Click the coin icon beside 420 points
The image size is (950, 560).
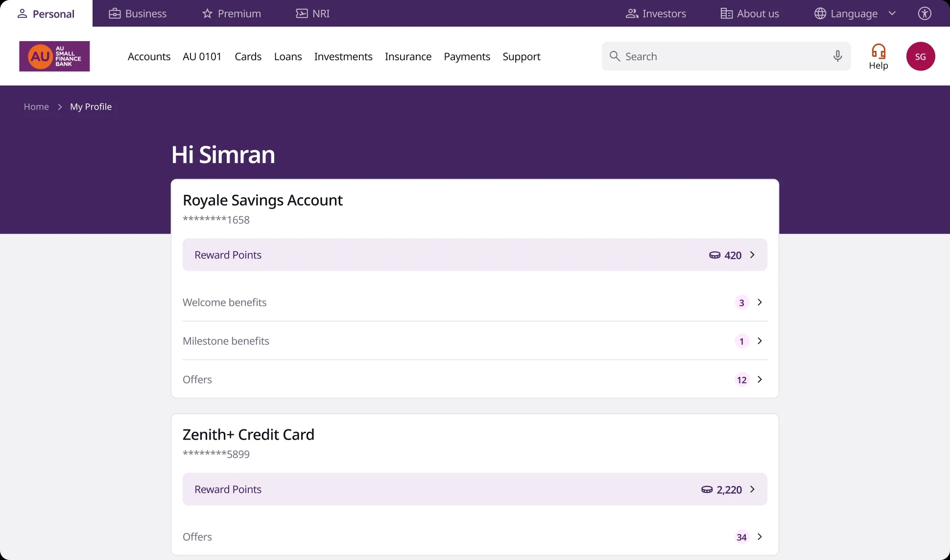tap(715, 255)
